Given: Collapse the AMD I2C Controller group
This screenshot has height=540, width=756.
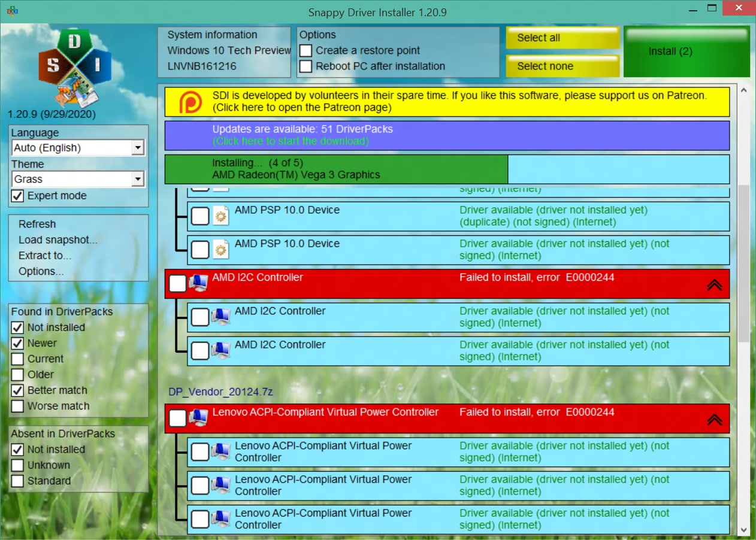Looking at the screenshot, I should [x=715, y=285].
